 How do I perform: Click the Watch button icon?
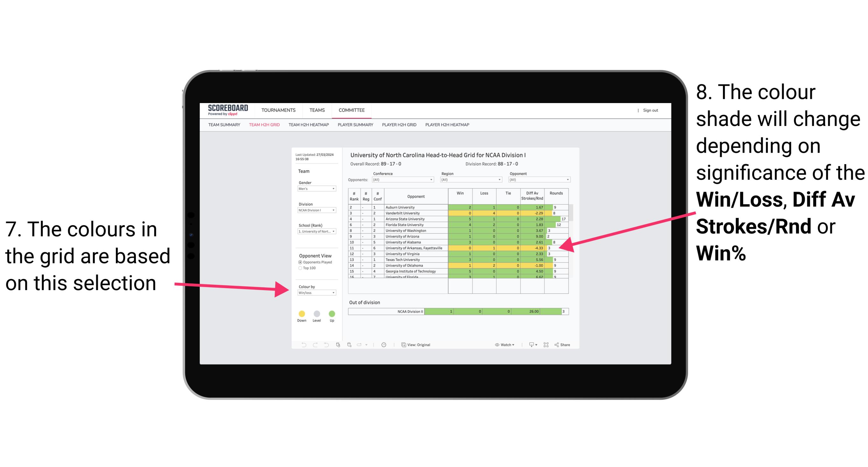(496, 345)
